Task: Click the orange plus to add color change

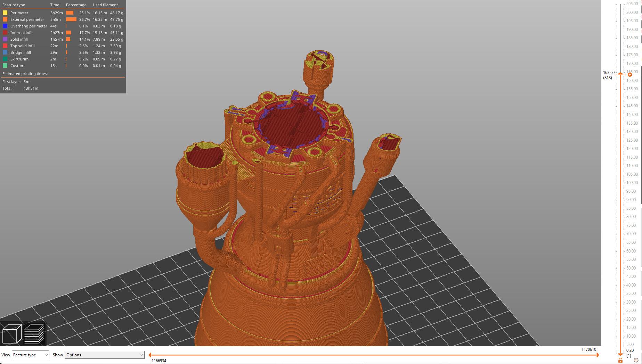Action: 629,75
